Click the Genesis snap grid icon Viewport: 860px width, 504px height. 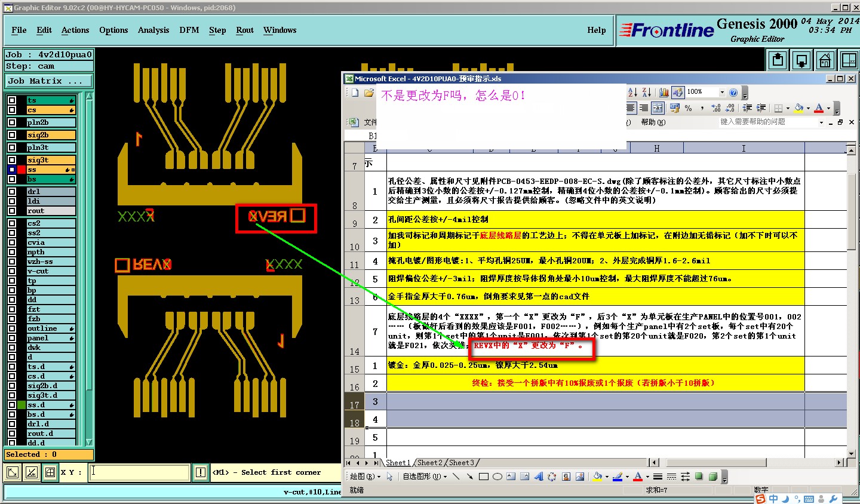pos(50,472)
